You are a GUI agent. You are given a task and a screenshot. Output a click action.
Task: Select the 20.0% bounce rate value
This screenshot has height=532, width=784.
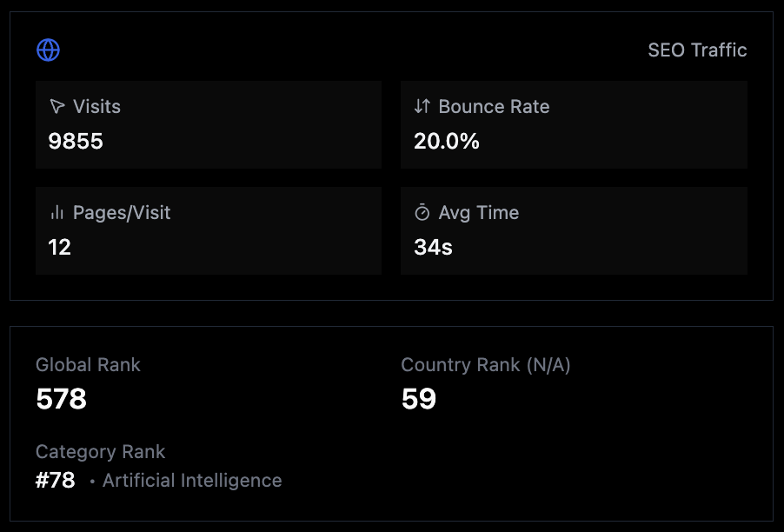point(447,142)
